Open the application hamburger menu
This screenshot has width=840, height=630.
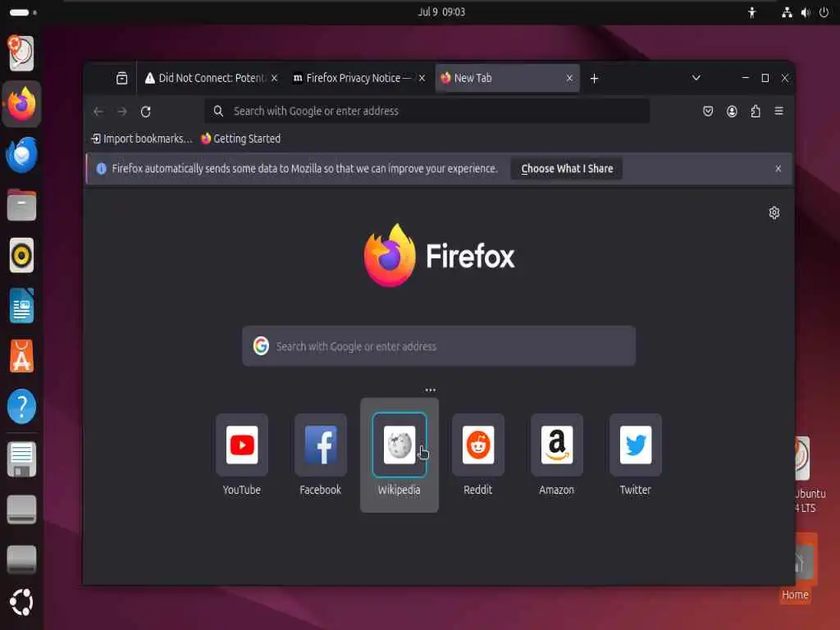pos(779,111)
